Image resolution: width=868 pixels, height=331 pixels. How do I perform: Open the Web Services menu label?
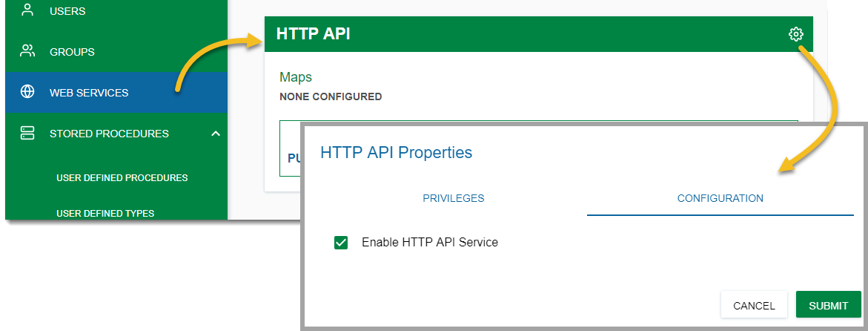click(89, 93)
